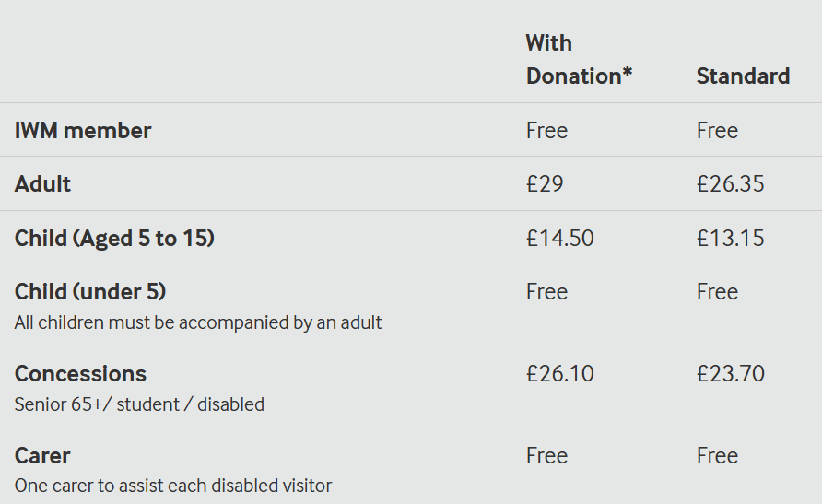Click the £14.50 child donation price

coord(560,238)
